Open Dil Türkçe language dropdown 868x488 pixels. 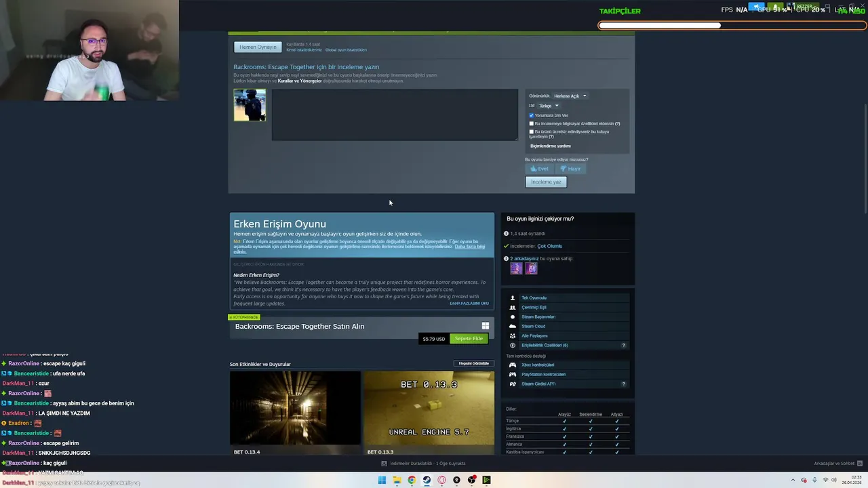pos(549,106)
